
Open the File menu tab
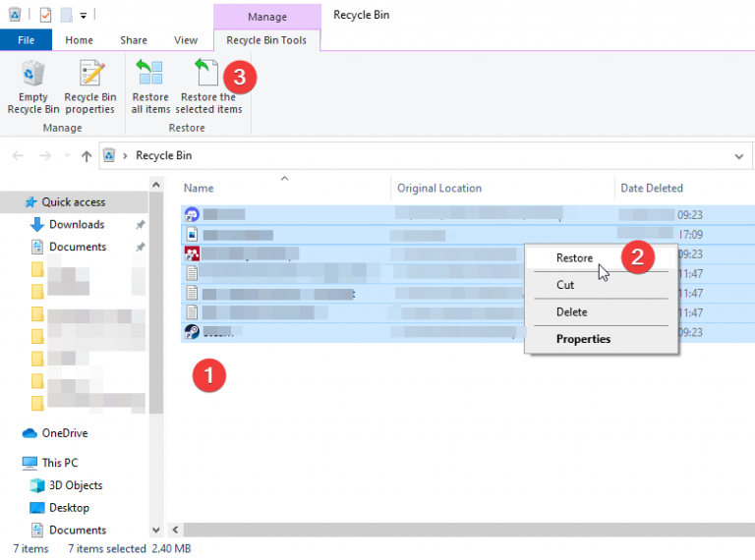[x=26, y=40]
